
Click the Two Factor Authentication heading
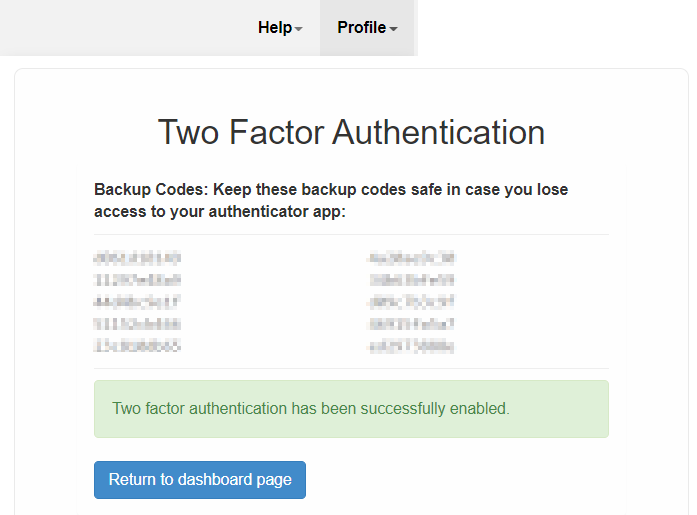pos(351,132)
